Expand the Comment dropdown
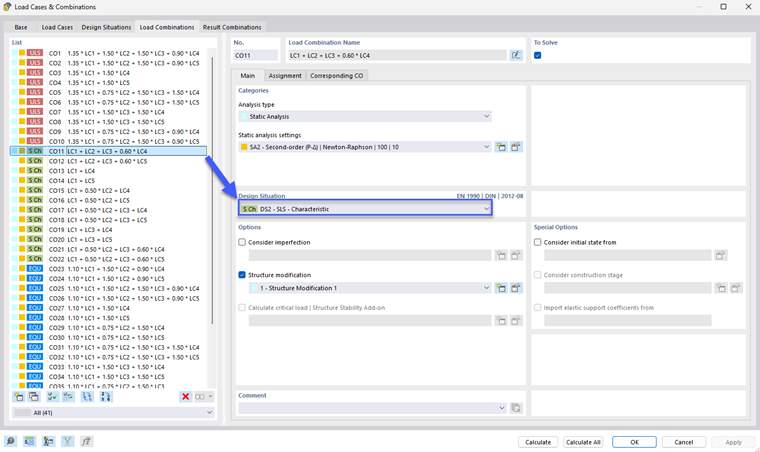The image size is (760, 452). [372, 408]
